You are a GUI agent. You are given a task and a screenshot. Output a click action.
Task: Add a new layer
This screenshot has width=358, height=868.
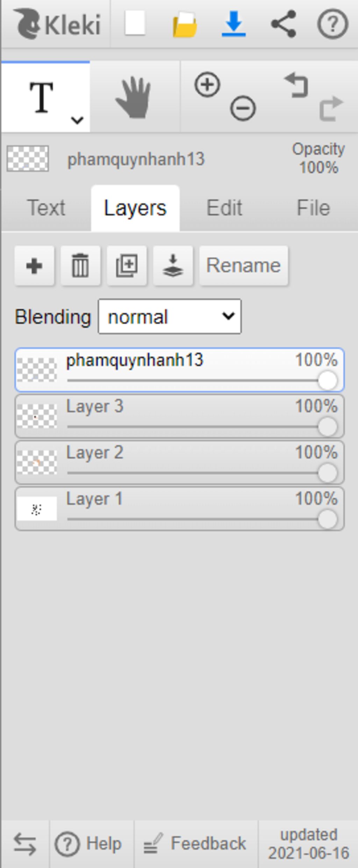pyautogui.click(x=34, y=266)
